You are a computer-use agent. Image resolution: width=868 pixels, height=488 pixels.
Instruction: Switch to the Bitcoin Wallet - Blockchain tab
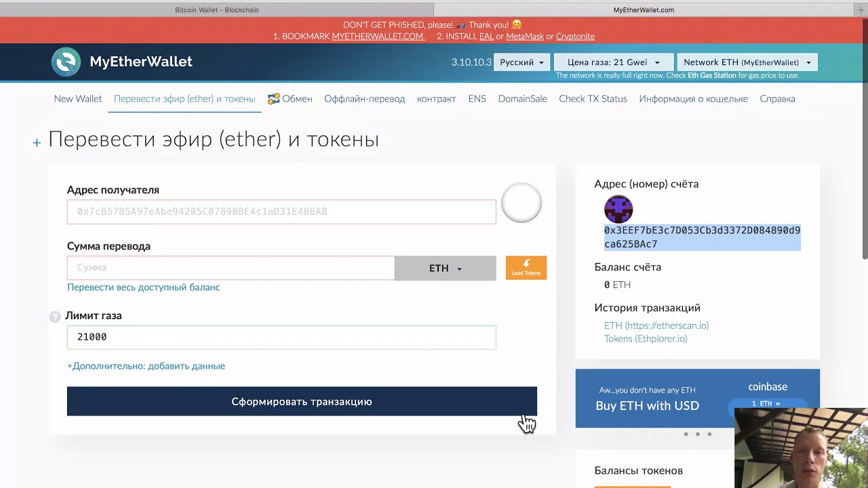pyautogui.click(x=216, y=9)
